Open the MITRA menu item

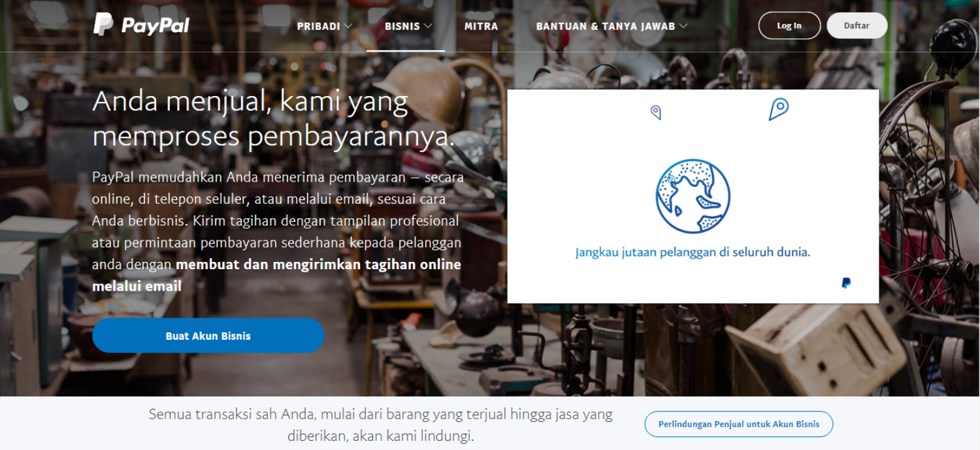click(x=482, y=26)
